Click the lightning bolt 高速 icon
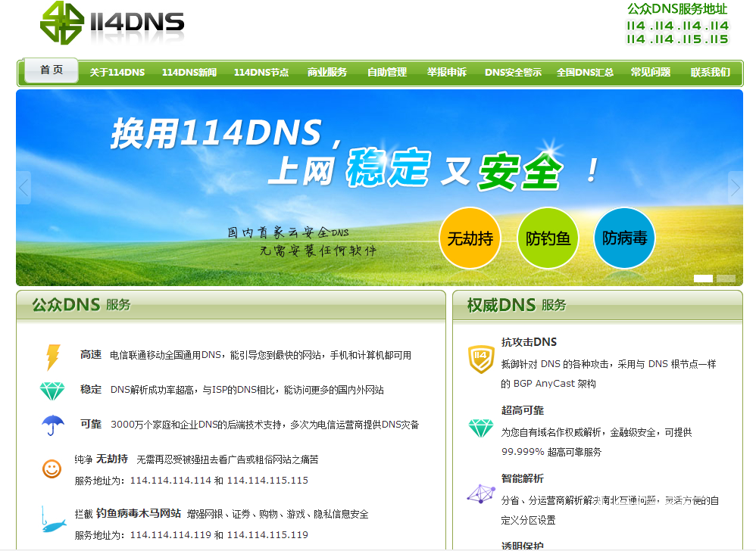This screenshot has width=756, height=551. (x=52, y=357)
